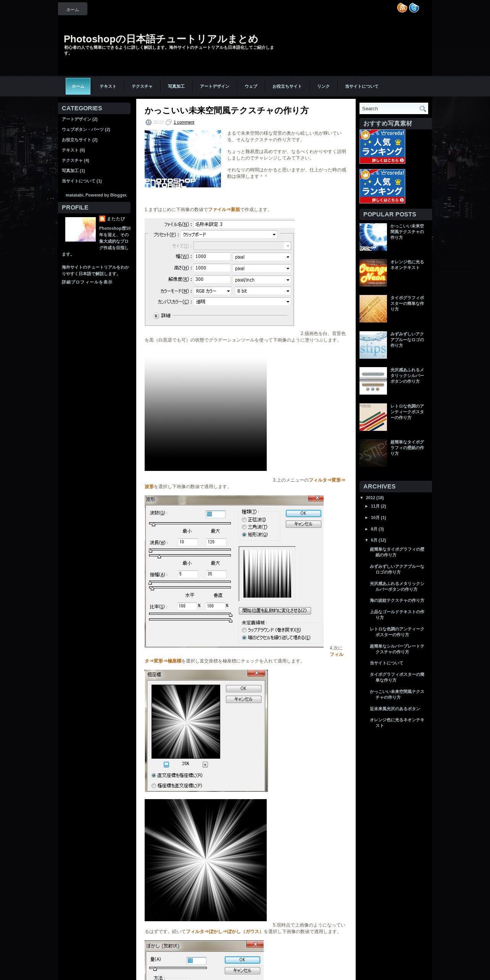Viewport: 490px width, 980px height.
Task: Click the Blogger icon beside またたび
Action: [102, 219]
